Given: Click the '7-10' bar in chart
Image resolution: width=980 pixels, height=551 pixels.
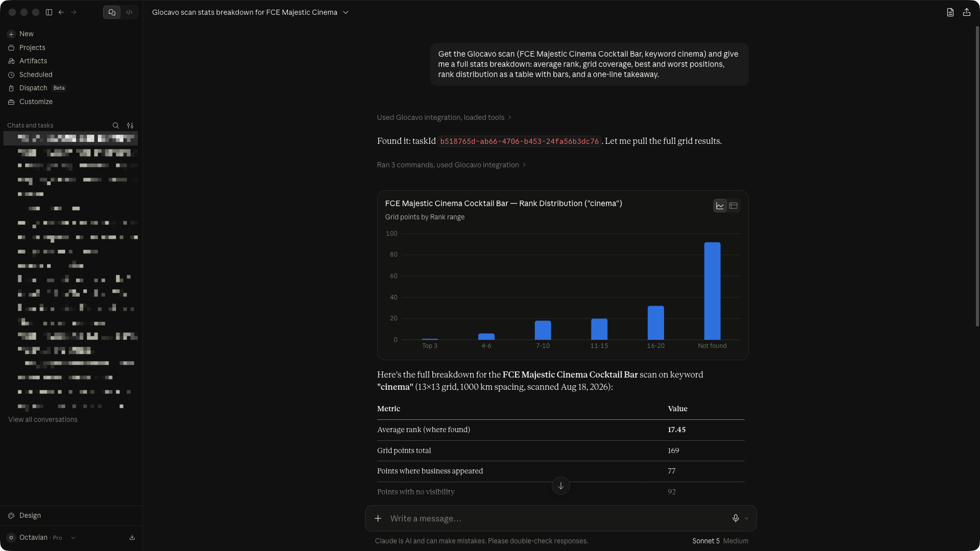Looking at the screenshot, I should (x=543, y=330).
